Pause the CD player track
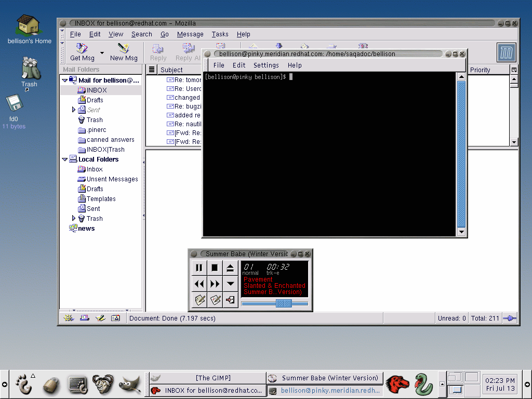Screen dimensions: 532x399 pos(199,268)
